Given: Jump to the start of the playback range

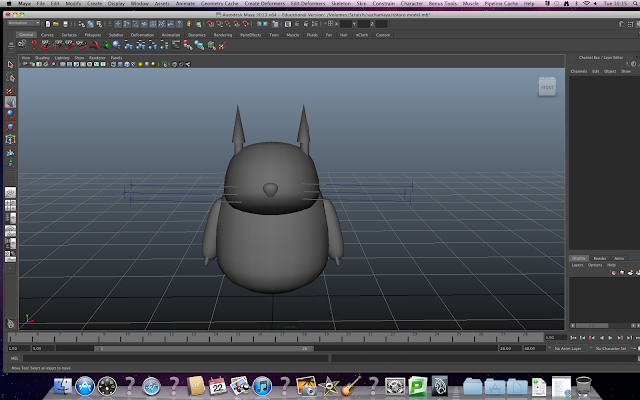Looking at the screenshot, I should tap(573, 338).
